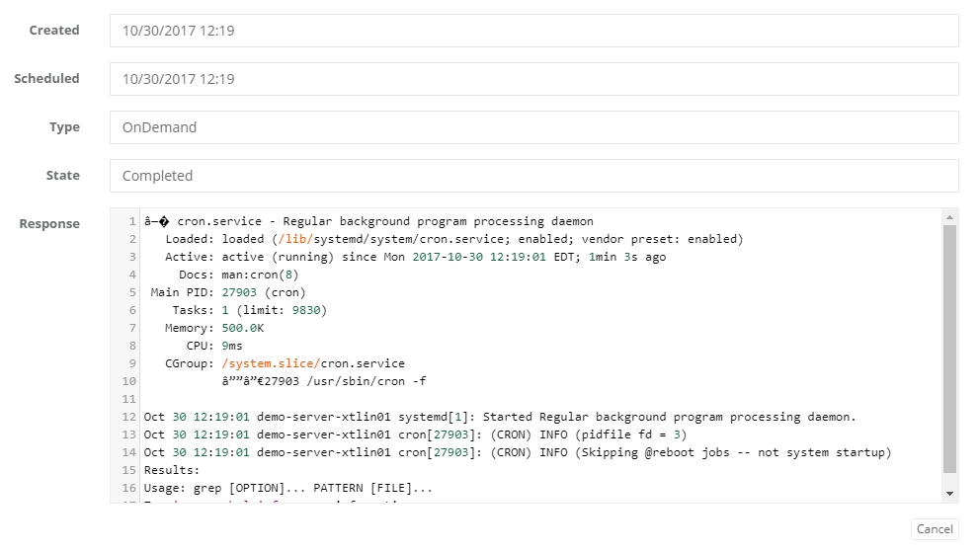Select the Type field showing OnDemand
Screen dimensions: 980x552
coord(533,127)
